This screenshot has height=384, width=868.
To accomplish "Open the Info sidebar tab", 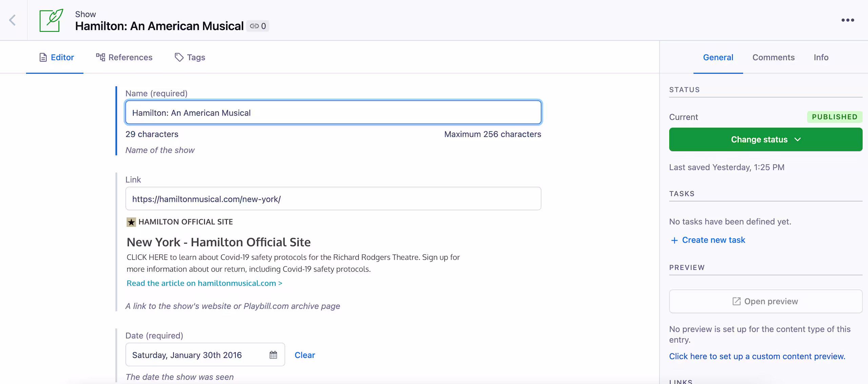I will pos(821,57).
